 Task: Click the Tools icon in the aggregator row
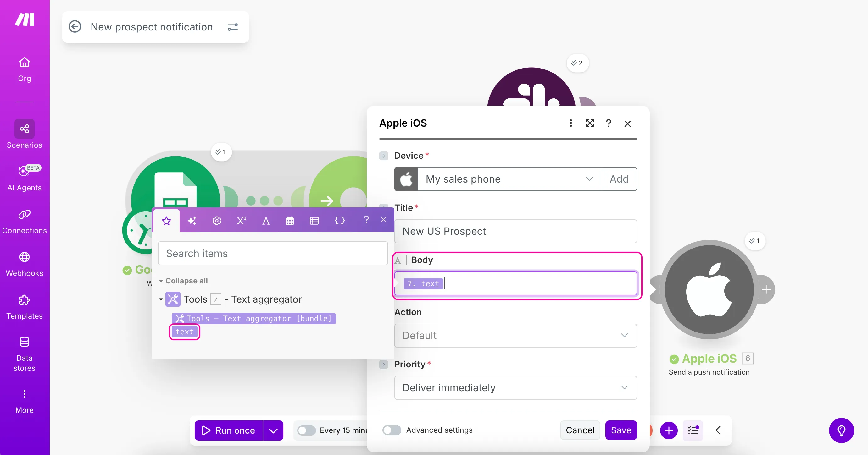[x=173, y=299]
